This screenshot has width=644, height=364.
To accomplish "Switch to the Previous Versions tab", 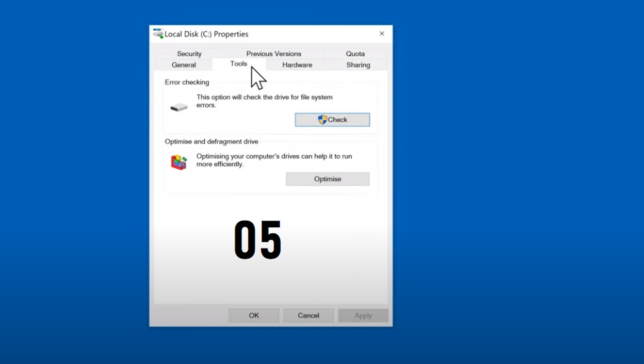I will pos(273,53).
